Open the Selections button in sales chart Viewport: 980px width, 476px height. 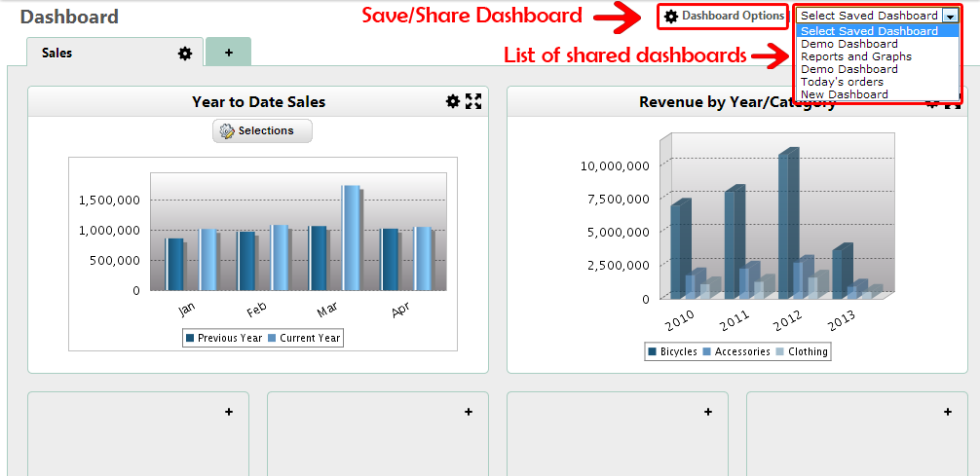pos(262,130)
